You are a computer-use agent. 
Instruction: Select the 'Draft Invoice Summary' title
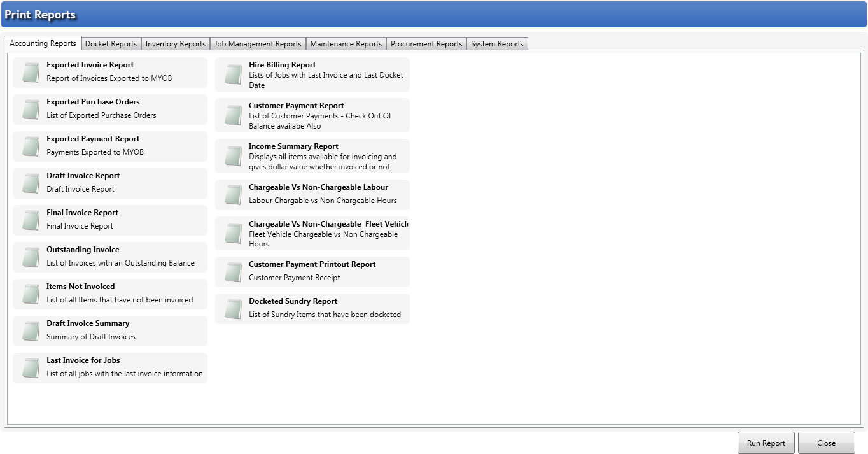pyautogui.click(x=88, y=323)
